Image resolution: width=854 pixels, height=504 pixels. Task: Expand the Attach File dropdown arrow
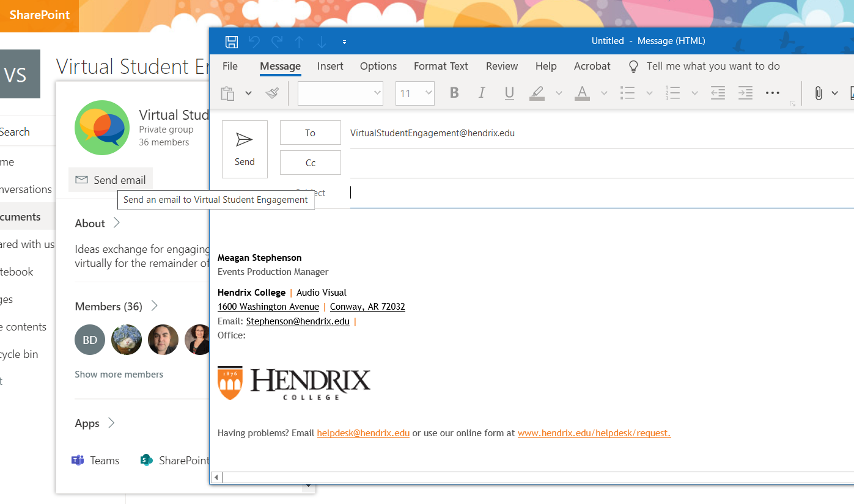835,93
